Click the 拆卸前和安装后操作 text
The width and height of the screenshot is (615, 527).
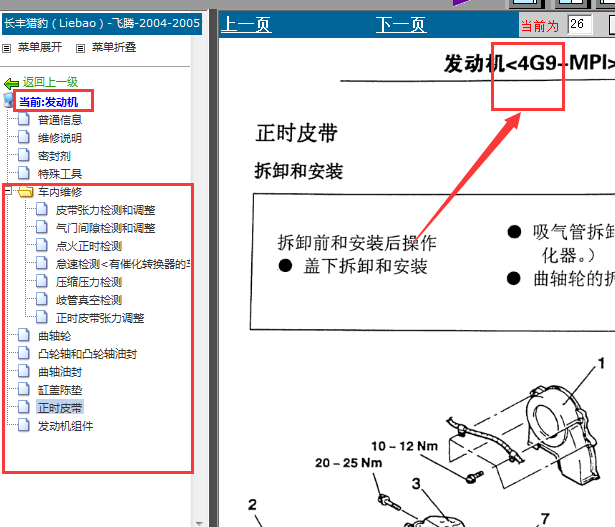click(357, 243)
